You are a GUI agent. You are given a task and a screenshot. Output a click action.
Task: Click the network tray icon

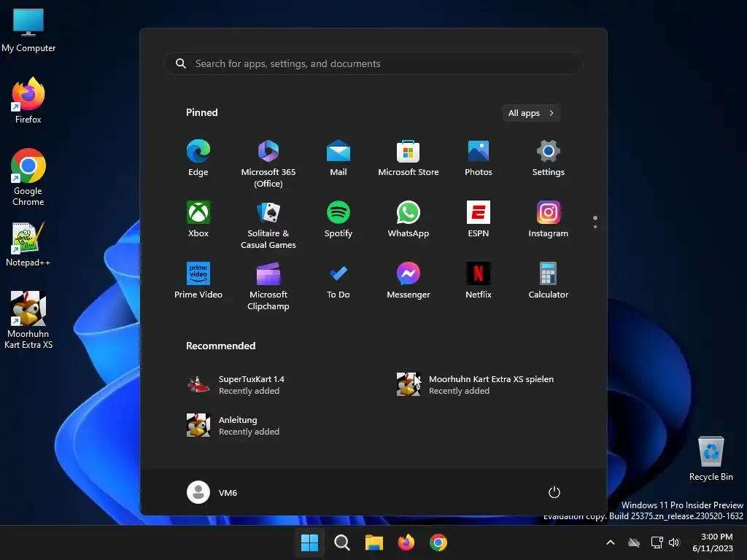[x=657, y=542]
